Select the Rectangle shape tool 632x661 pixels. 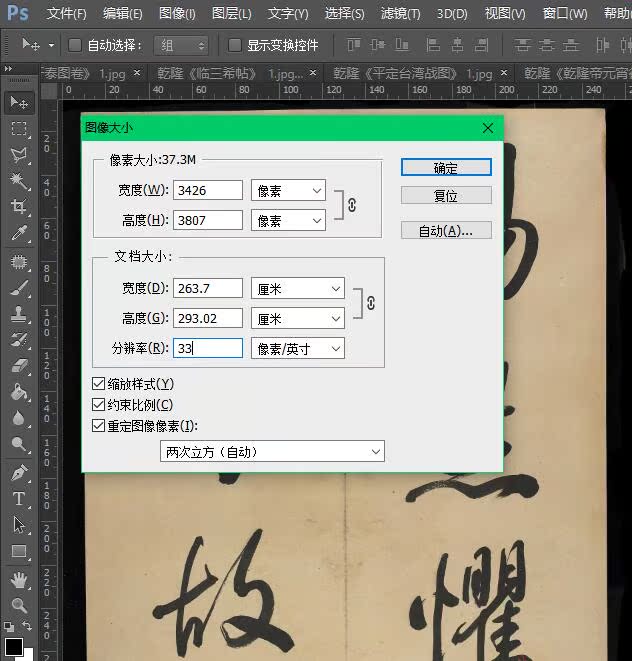click(x=19, y=551)
